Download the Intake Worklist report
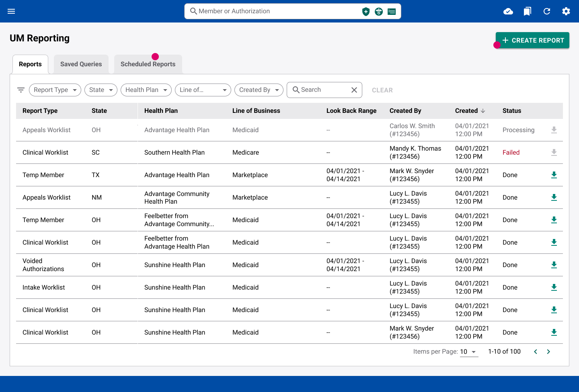Image resolution: width=579 pixels, height=392 pixels. click(554, 288)
